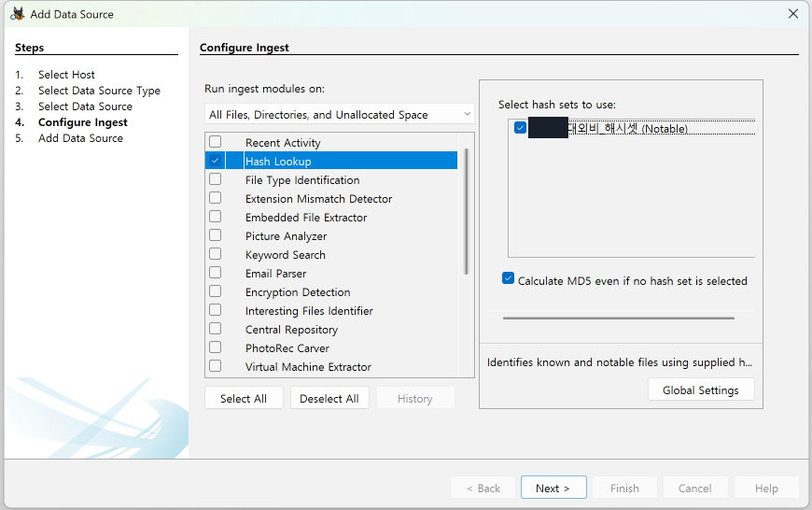Select the Encryption Detection module label
The height and width of the screenshot is (510, 812).
(x=298, y=291)
